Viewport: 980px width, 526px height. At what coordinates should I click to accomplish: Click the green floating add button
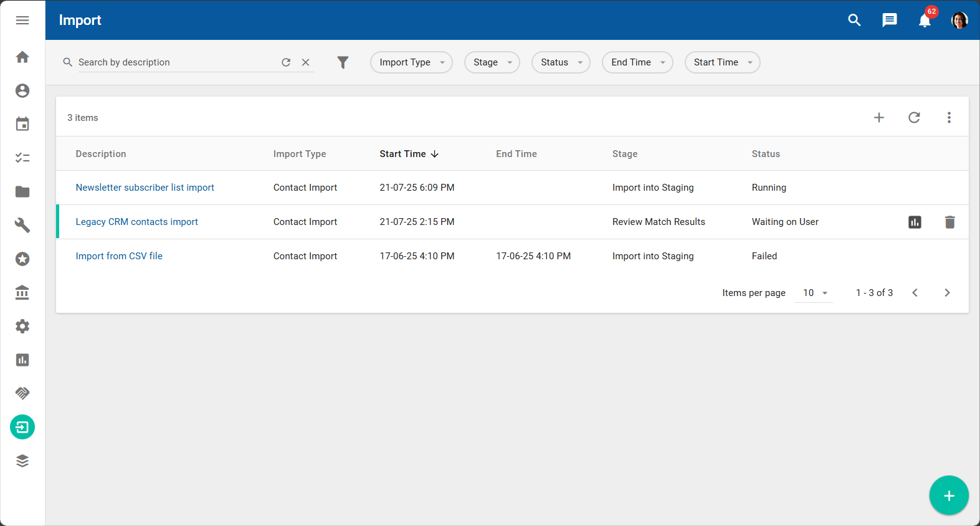pyautogui.click(x=948, y=495)
